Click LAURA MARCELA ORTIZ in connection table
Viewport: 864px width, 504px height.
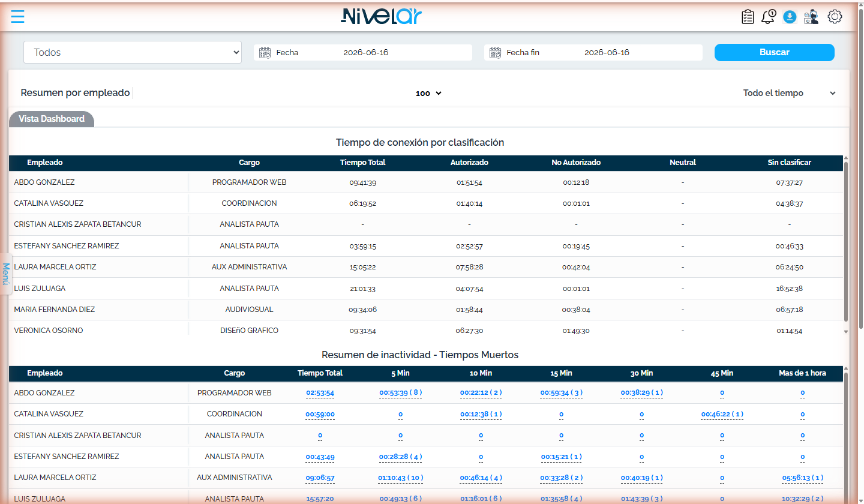55,267
